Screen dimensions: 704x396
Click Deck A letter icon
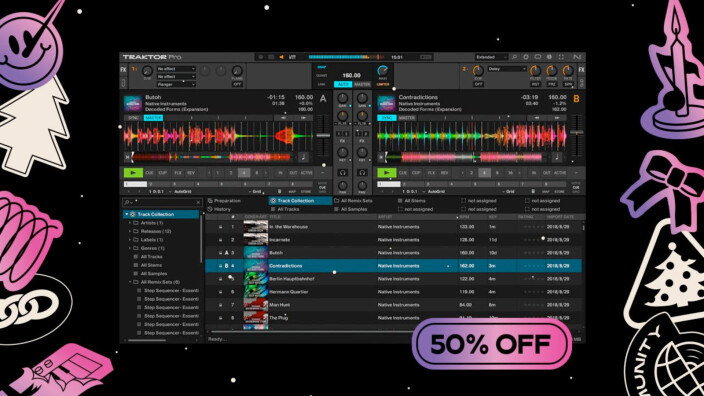click(323, 99)
